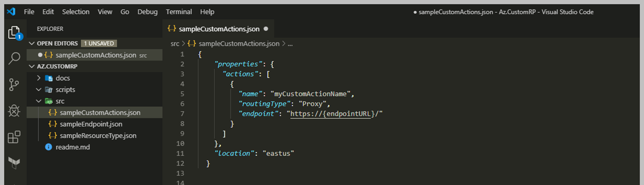Open the Terraform extension icon
644x185 pixels.
click(15, 163)
